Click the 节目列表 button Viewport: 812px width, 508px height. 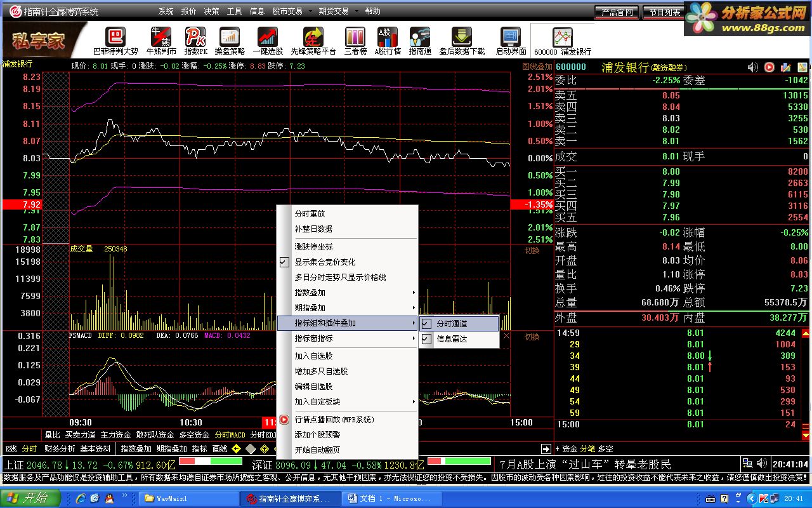pos(663,12)
